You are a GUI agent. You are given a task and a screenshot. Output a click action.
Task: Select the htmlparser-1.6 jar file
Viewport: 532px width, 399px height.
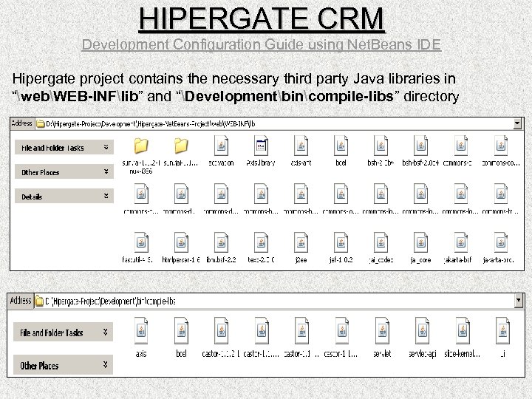click(x=181, y=242)
